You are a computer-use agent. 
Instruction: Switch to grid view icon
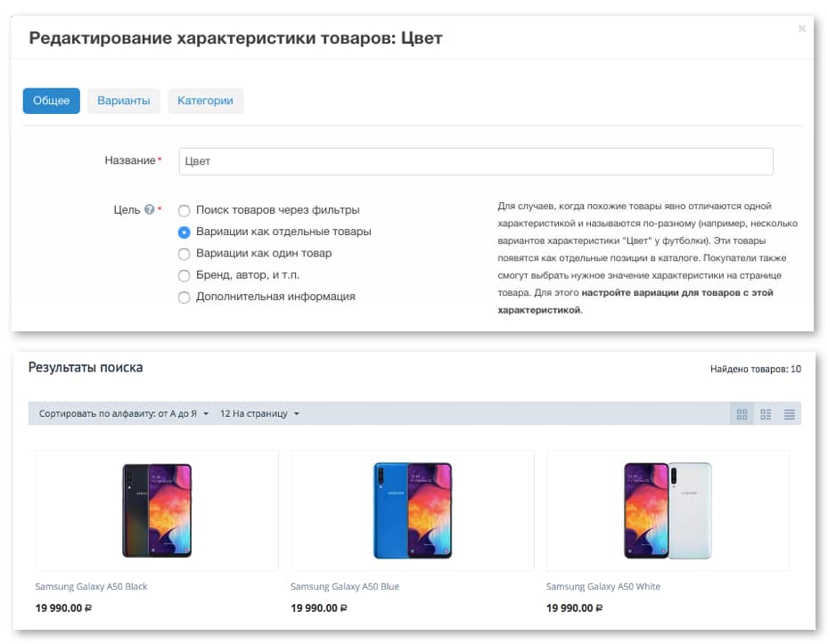click(x=742, y=414)
